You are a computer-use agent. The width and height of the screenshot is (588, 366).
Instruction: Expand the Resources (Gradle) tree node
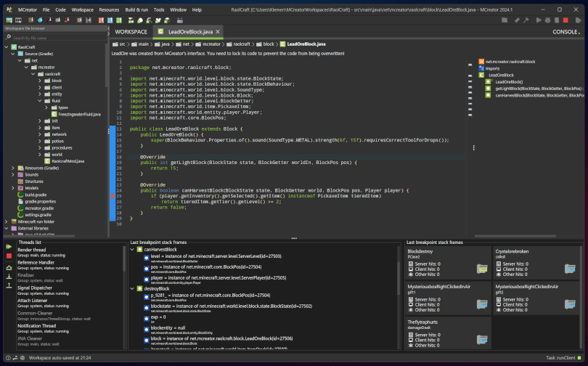(x=13, y=168)
